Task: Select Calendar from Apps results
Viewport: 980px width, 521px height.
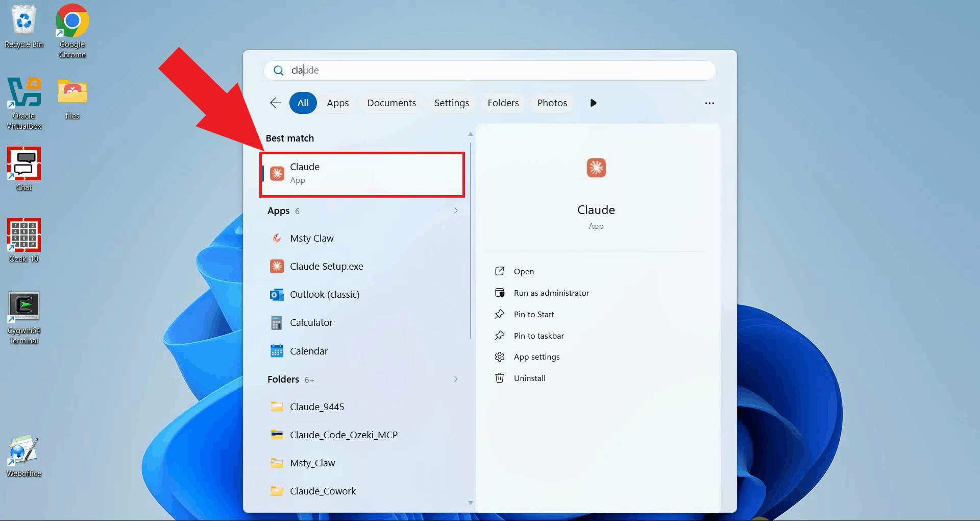Action: click(363, 351)
